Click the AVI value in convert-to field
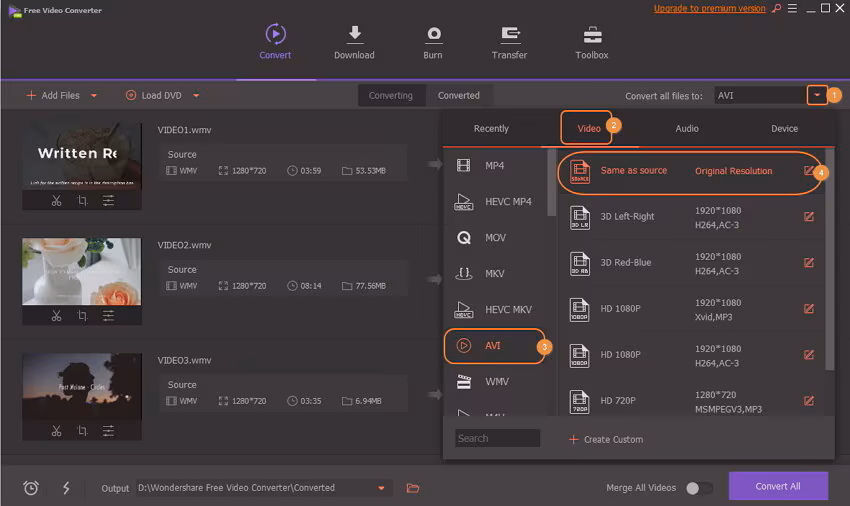This screenshot has height=506, width=850. coord(726,95)
